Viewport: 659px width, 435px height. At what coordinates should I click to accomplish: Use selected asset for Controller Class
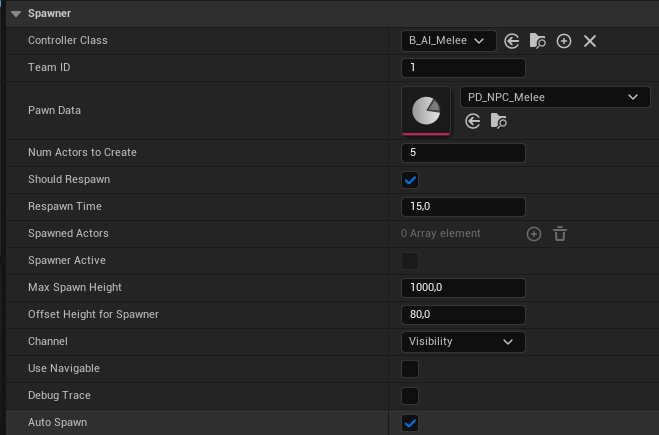tap(512, 41)
